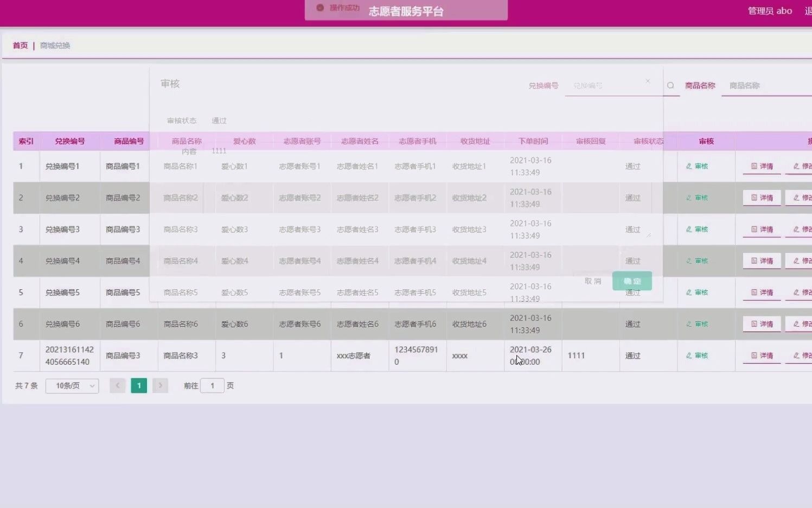The image size is (812, 508).
Task: Click the 商品编号 column header
Action: (129, 141)
